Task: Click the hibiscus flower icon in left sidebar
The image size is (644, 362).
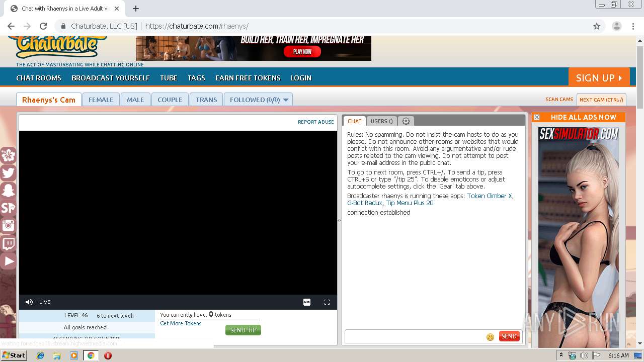Action: [x=8, y=155]
